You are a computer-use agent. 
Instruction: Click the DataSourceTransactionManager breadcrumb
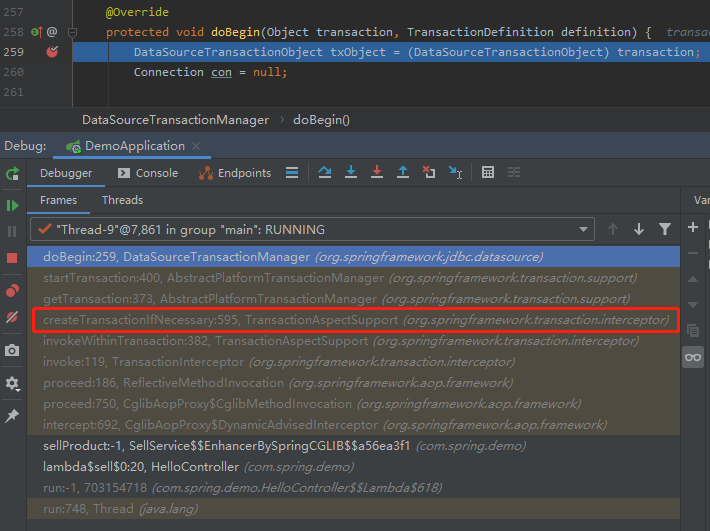pyautogui.click(x=175, y=120)
